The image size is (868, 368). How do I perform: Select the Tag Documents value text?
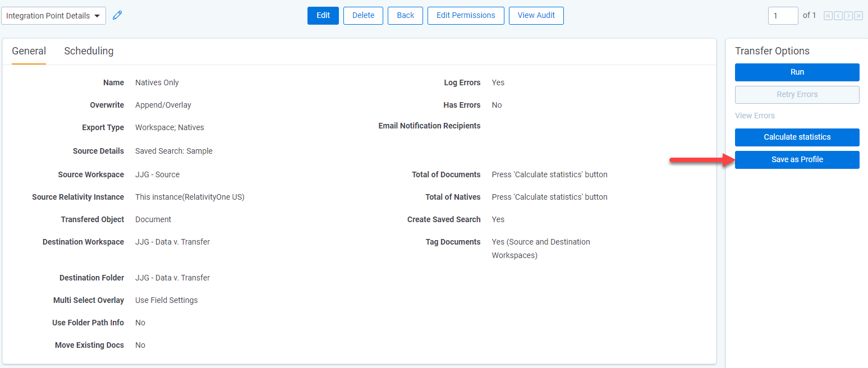(x=541, y=249)
